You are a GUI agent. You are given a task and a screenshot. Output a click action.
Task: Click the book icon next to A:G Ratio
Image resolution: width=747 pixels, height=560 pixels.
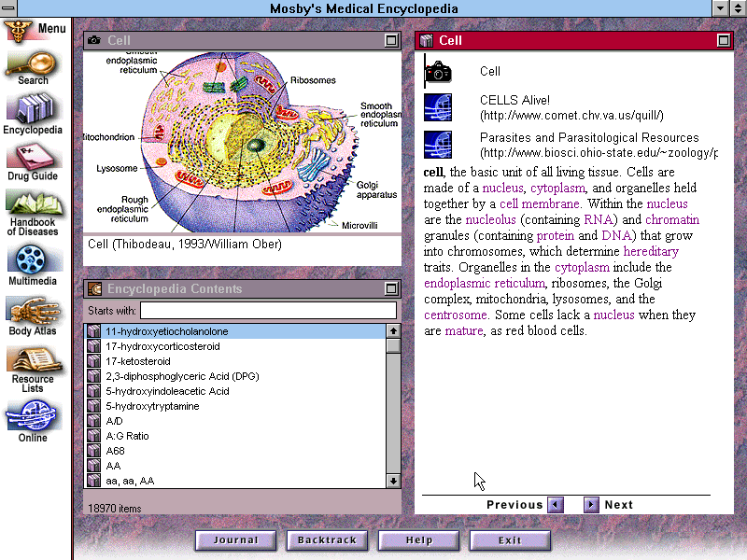tap(94, 436)
